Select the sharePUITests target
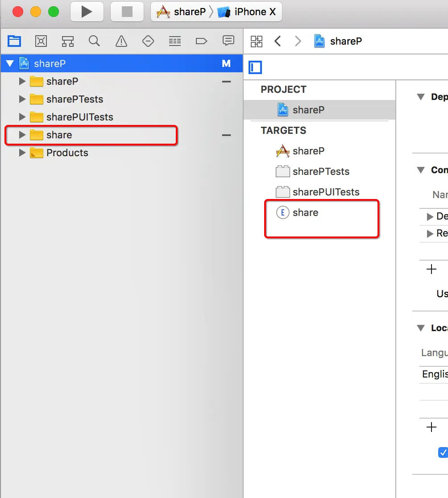The image size is (448, 498). (x=320, y=192)
